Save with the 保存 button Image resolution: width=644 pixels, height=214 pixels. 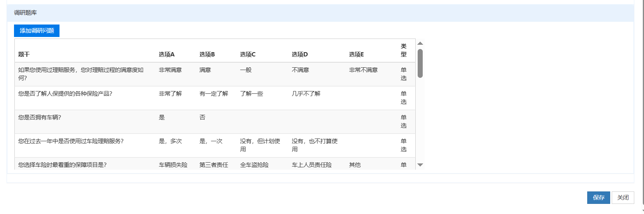pos(598,198)
